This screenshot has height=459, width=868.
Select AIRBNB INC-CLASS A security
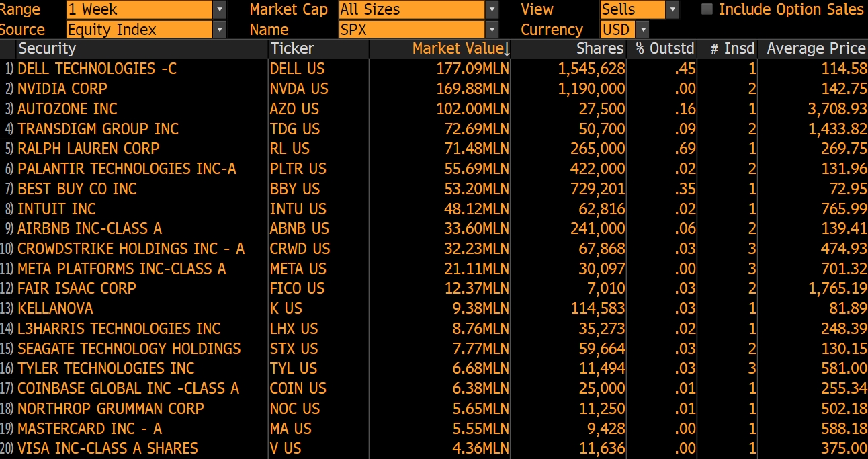tap(90, 228)
